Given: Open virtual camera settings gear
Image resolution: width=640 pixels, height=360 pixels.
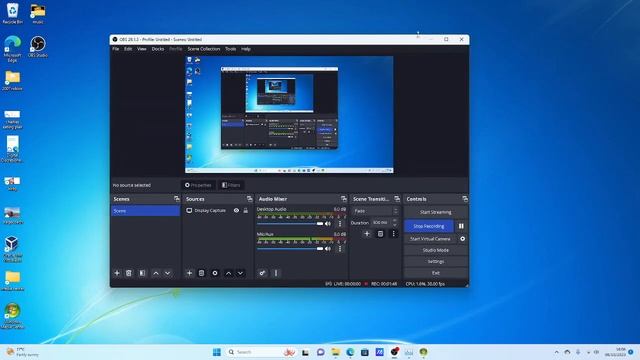Looking at the screenshot, I should tap(462, 239).
